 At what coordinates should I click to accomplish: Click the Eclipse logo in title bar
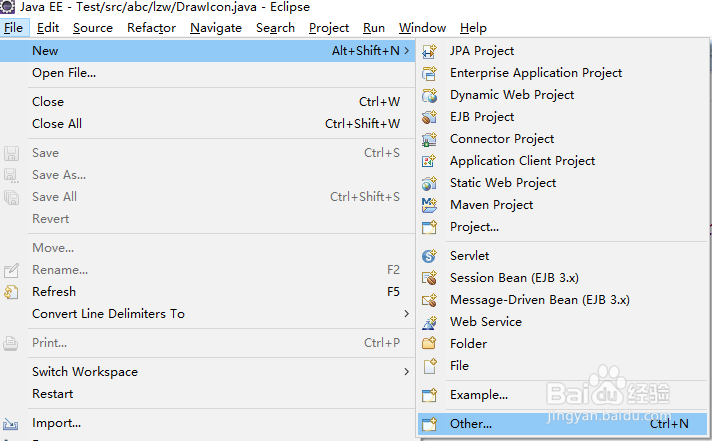[7, 7]
